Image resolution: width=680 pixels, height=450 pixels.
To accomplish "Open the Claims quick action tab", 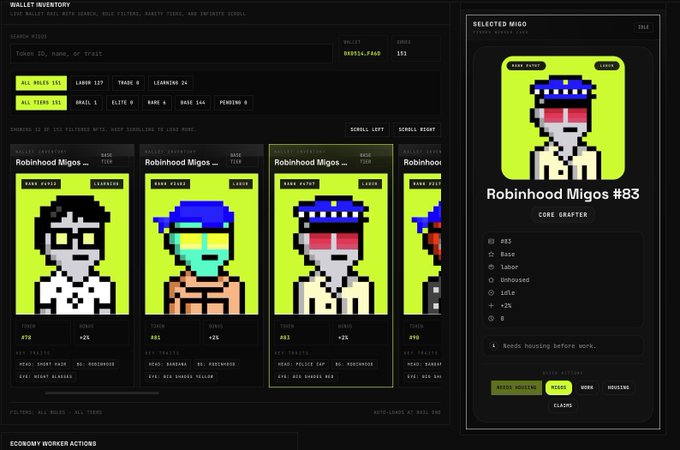I will coord(562,405).
